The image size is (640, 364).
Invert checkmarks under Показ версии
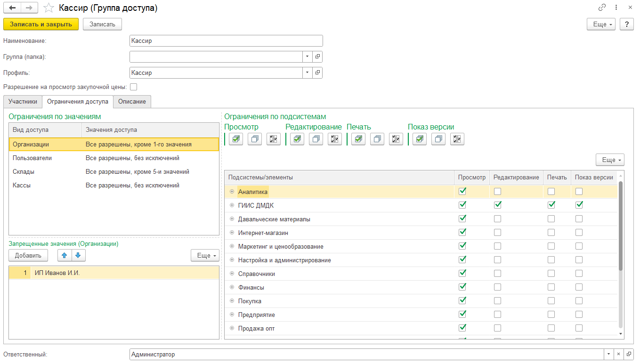(x=457, y=139)
